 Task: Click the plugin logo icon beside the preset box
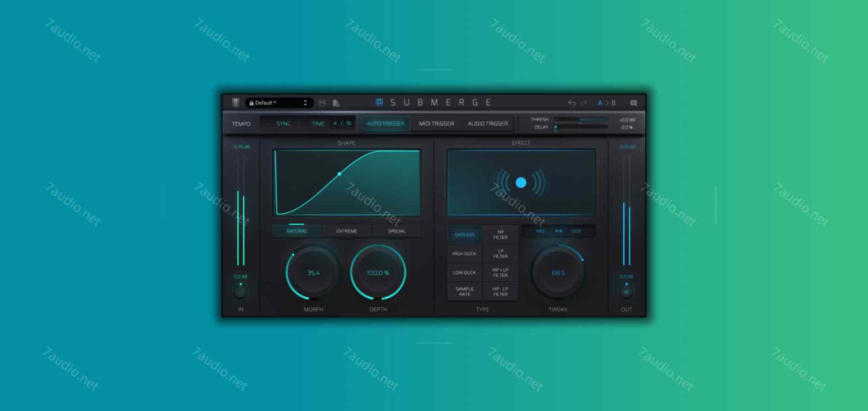tap(236, 103)
